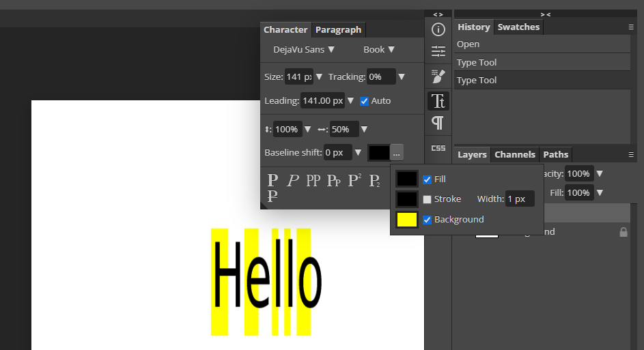The image size is (644, 350).
Task: Open the DejaVu Sans font dropdown
Action: pos(304,50)
